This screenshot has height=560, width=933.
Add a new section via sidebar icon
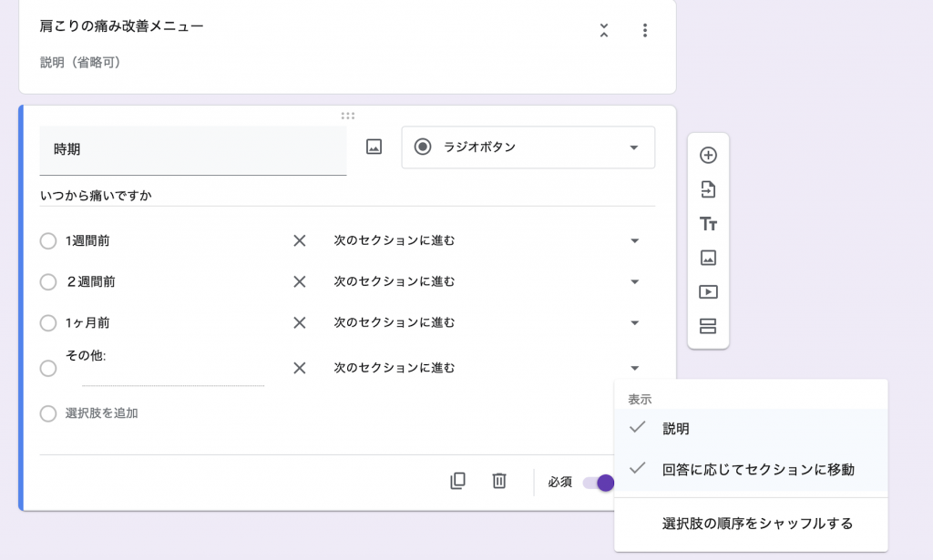tap(708, 326)
